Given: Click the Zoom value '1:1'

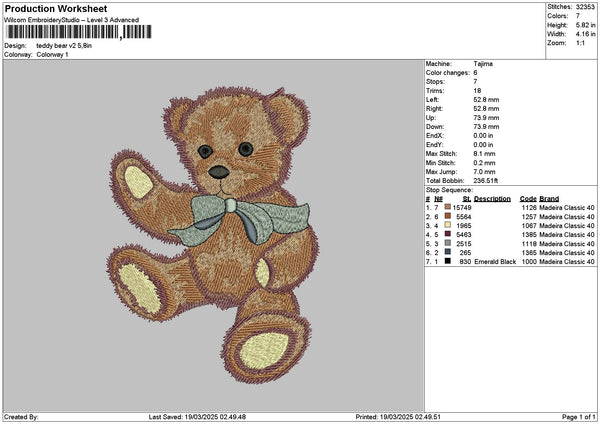Looking at the screenshot, I should (x=580, y=43).
